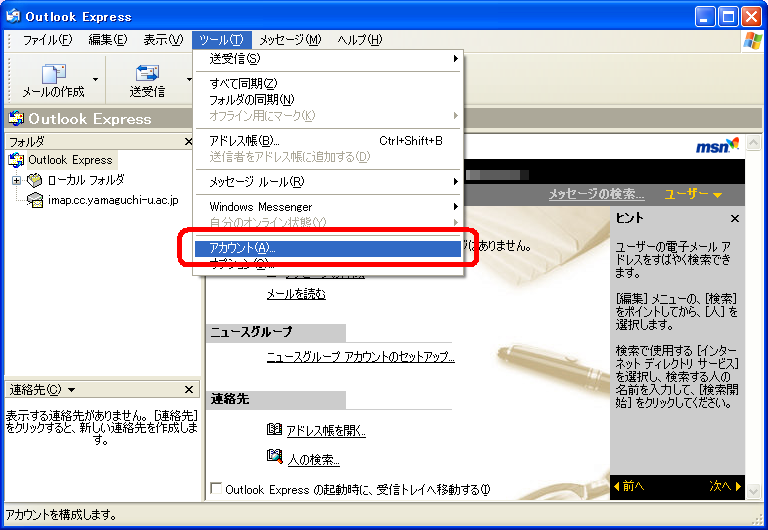Expand the ローカル フォルダ tree node
The height and width of the screenshot is (530, 768).
[16, 181]
